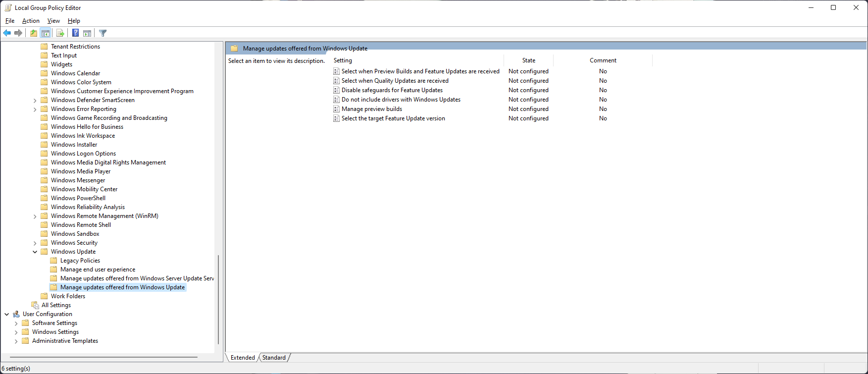Select Manage updates offered from Windows Server Update Service
Screen dimensions: 868x374
(x=137, y=278)
